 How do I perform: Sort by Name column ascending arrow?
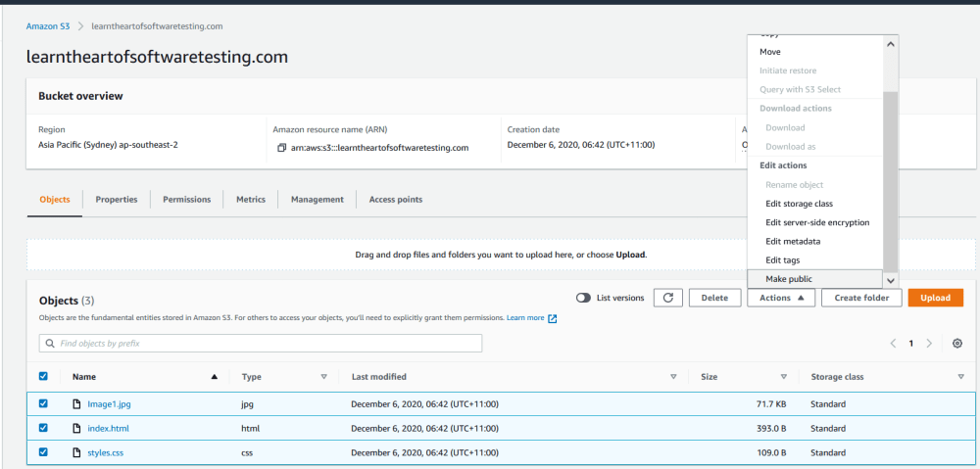tap(215, 376)
